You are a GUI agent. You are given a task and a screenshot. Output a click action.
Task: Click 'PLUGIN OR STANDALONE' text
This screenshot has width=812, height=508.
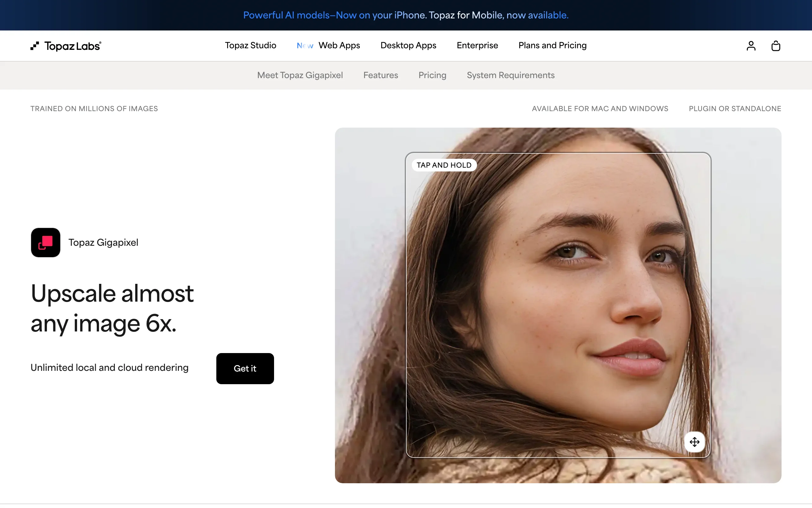735,109
